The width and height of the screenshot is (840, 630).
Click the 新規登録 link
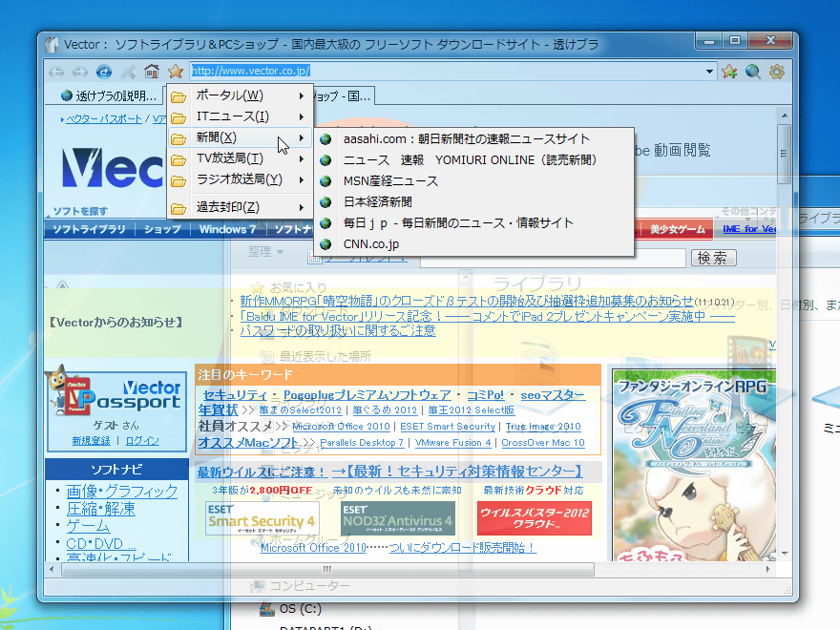91,441
